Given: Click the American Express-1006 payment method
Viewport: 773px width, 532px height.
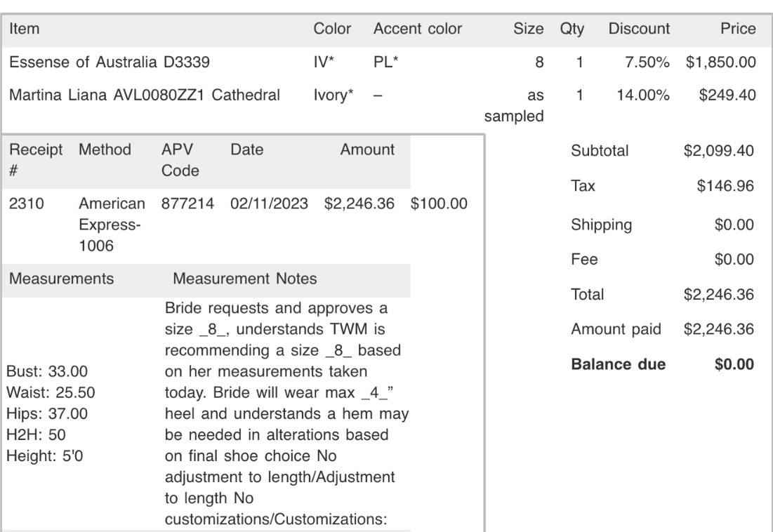Looking at the screenshot, I should 112,225.
